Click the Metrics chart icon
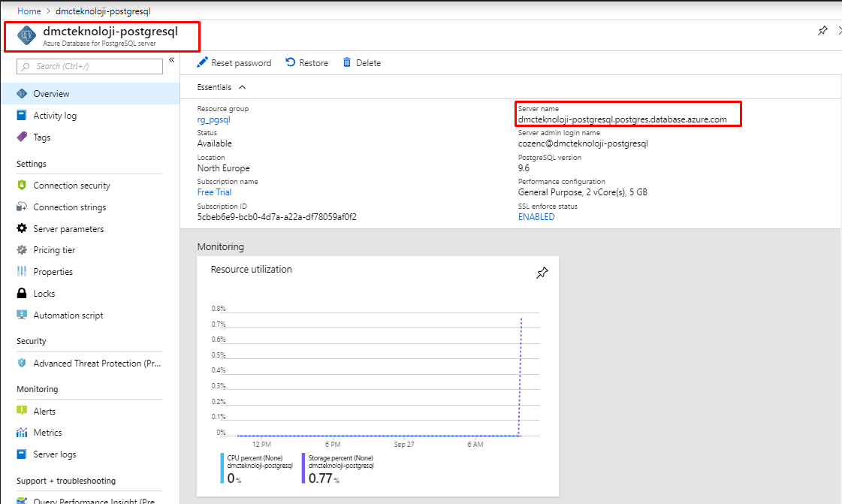 (x=22, y=432)
